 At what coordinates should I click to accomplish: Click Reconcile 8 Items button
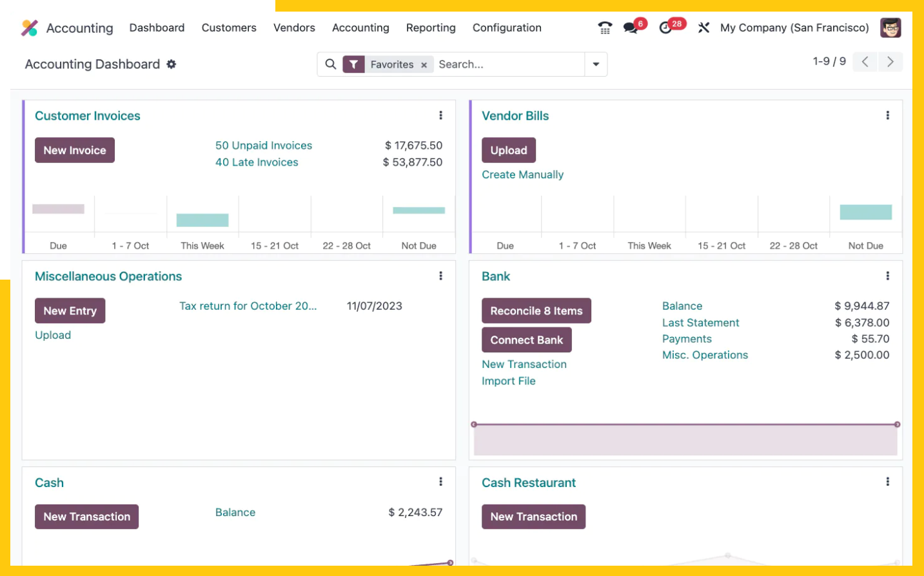(x=536, y=311)
